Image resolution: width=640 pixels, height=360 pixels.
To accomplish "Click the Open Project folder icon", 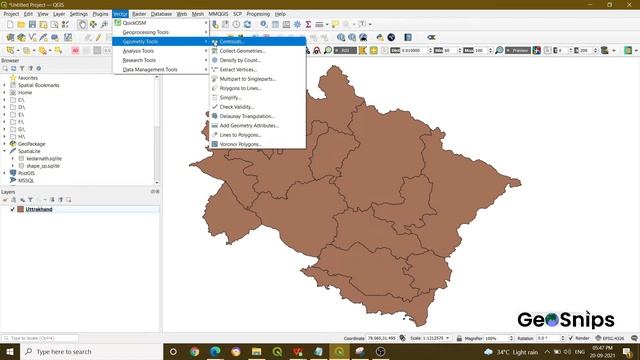I will point(21,25).
